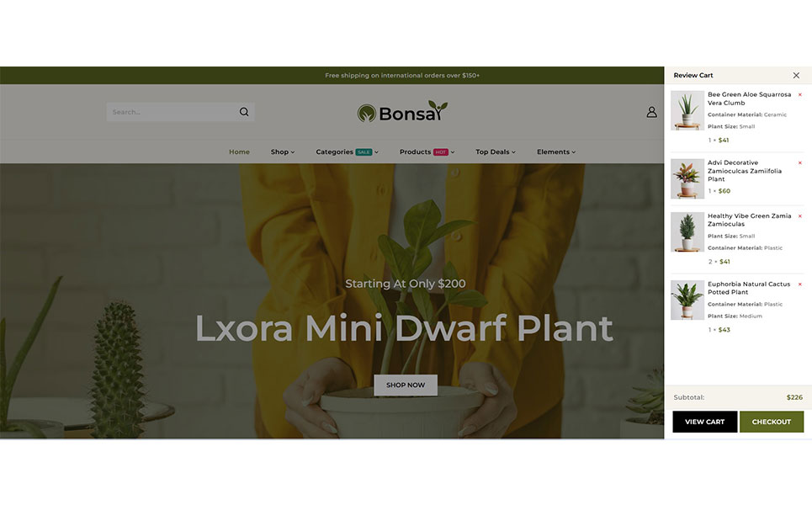
Task: Click the Bonsai logo
Action: (402, 112)
